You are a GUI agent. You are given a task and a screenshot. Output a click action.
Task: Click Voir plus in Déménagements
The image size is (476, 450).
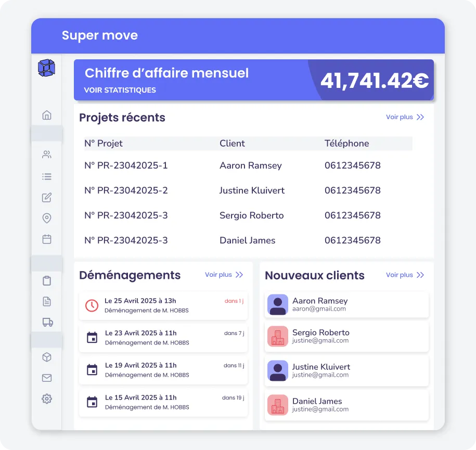[x=218, y=275]
